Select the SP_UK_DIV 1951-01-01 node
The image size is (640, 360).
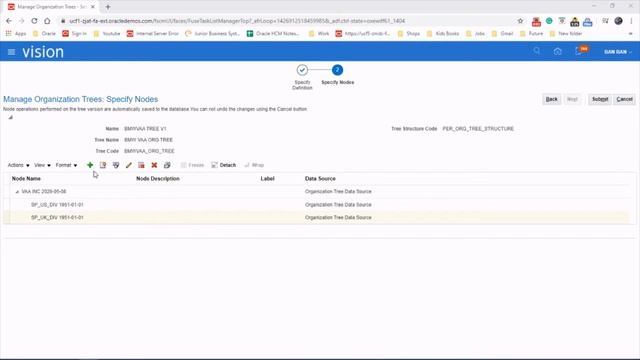coord(57,218)
